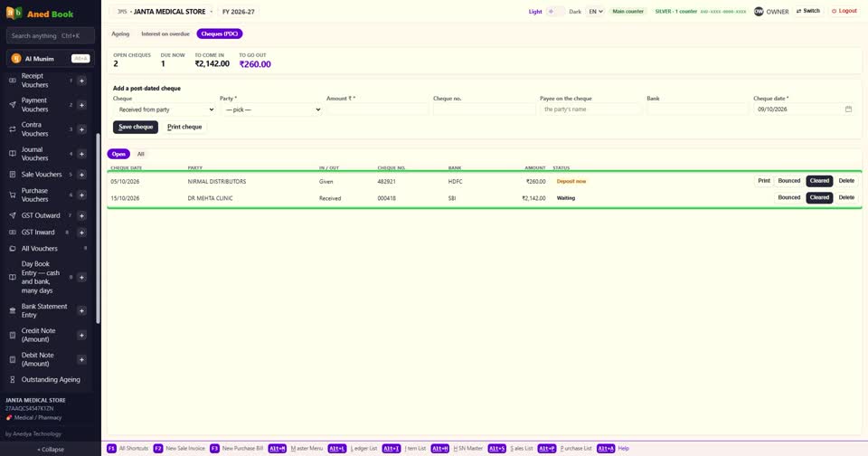Click the Al Munim assistant avatar icon
The width and height of the screenshot is (868, 456).
click(x=16, y=58)
